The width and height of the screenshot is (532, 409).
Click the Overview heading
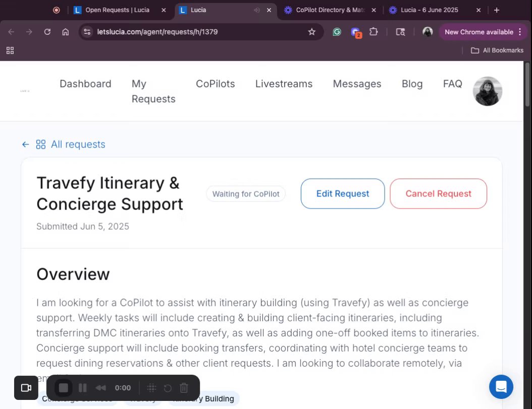[73, 274]
